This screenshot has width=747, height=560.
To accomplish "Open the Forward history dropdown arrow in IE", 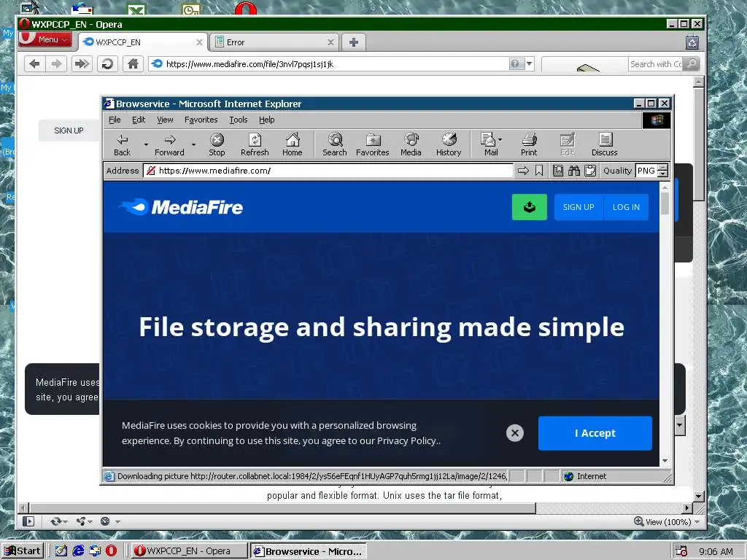I will pos(193,144).
